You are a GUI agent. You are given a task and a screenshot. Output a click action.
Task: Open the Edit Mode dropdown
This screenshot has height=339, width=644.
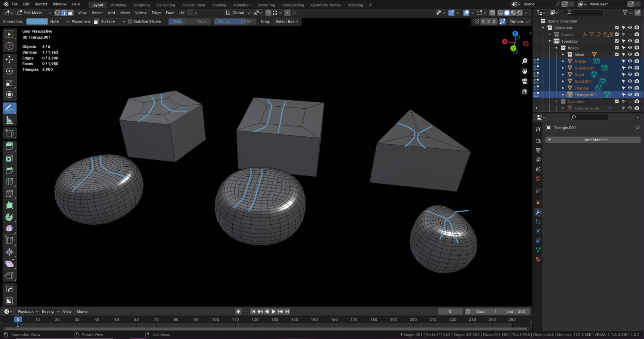point(34,13)
